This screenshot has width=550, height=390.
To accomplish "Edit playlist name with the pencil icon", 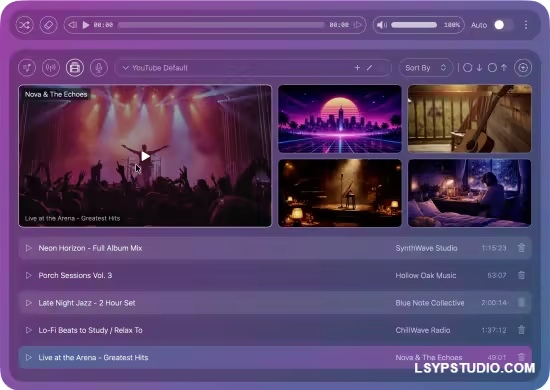I will [369, 68].
